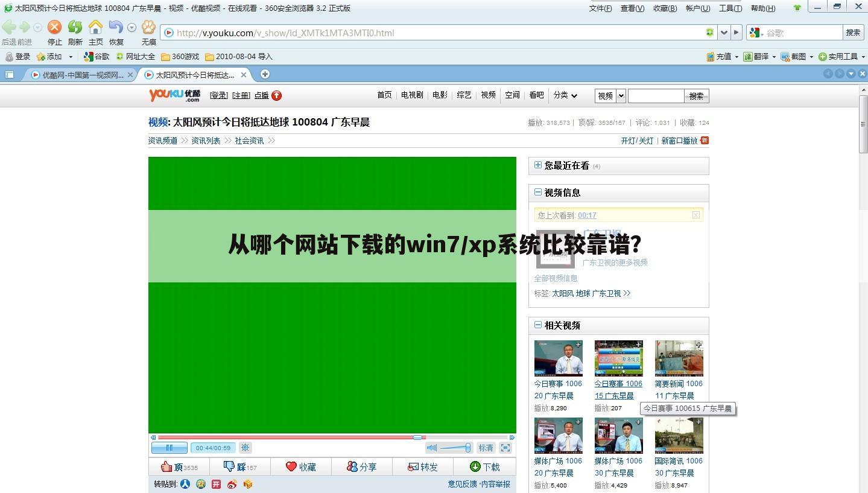
Task: Expand the 您最近在看 panel
Action: pos(537,165)
